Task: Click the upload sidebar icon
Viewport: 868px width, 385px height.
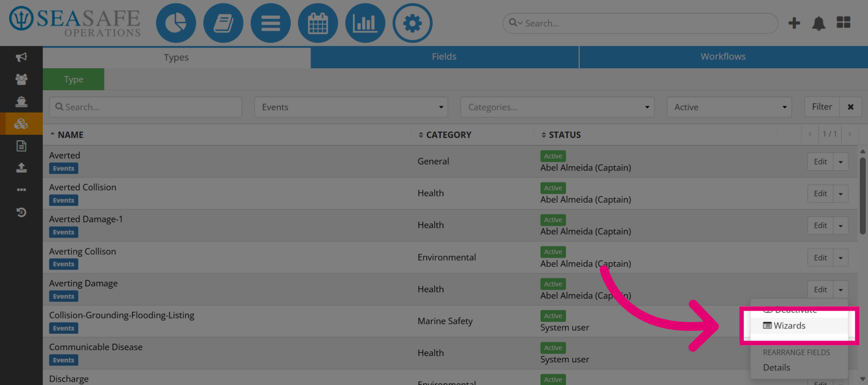Action: [21, 168]
